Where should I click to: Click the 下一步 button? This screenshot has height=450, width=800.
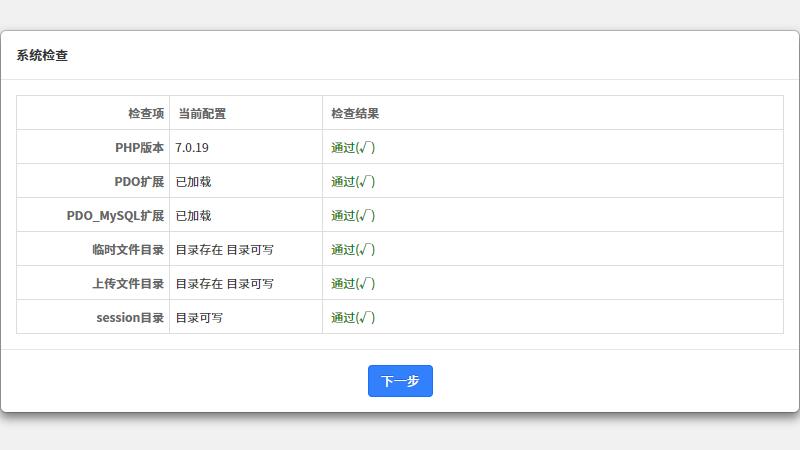400,381
